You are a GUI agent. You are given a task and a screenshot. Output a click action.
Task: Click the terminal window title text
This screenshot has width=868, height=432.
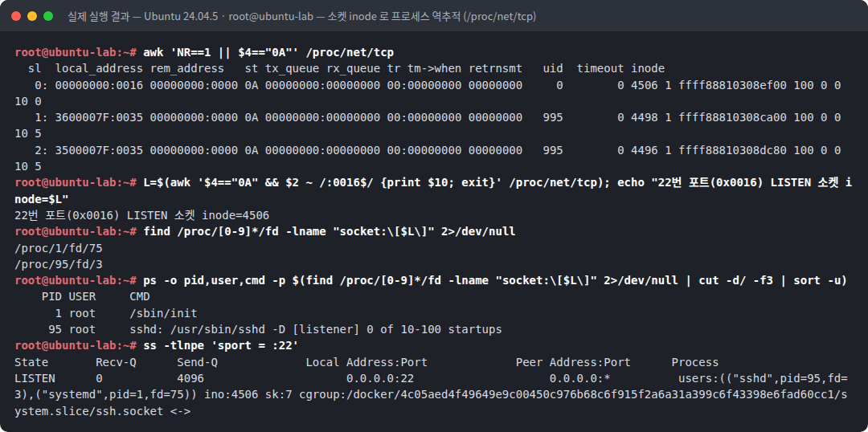(x=301, y=17)
